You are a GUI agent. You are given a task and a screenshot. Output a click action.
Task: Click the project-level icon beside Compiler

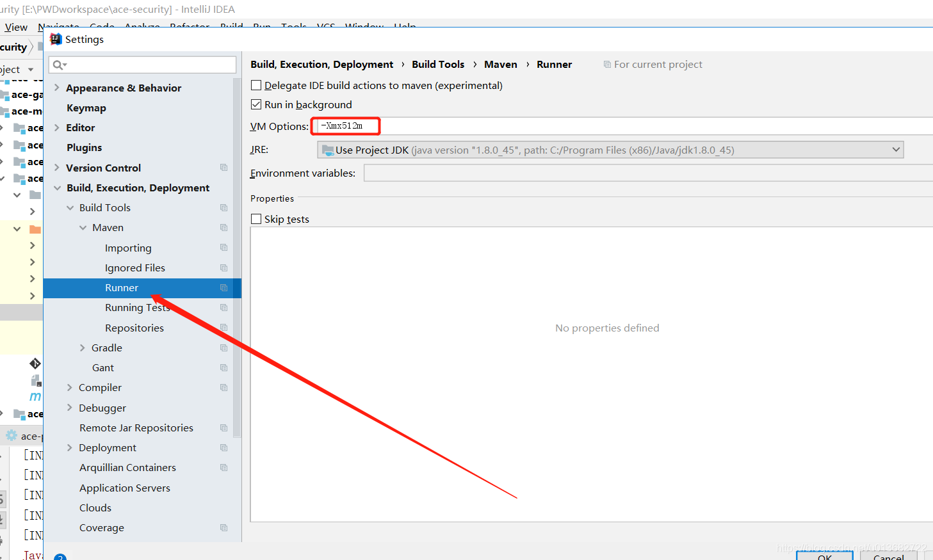point(223,387)
